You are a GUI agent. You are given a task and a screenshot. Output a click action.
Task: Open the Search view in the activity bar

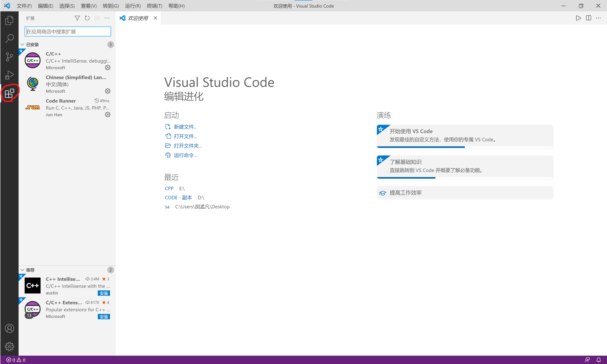pyautogui.click(x=9, y=38)
